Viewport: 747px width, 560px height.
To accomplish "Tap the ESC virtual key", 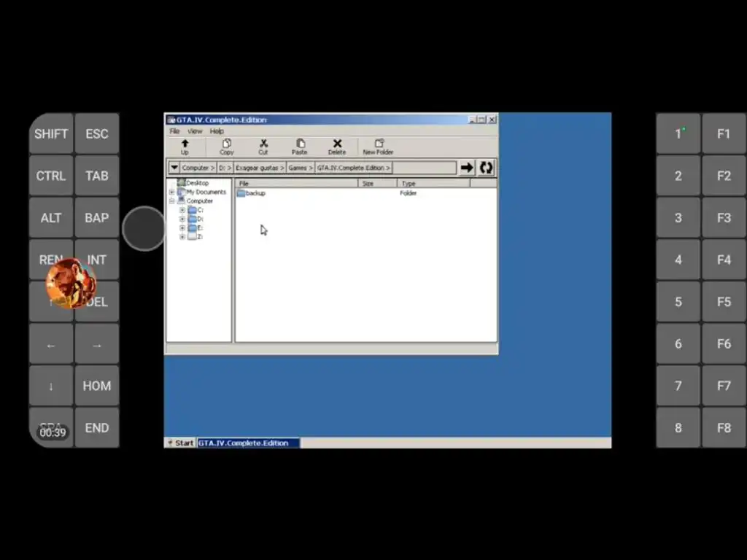I will [x=97, y=134].
